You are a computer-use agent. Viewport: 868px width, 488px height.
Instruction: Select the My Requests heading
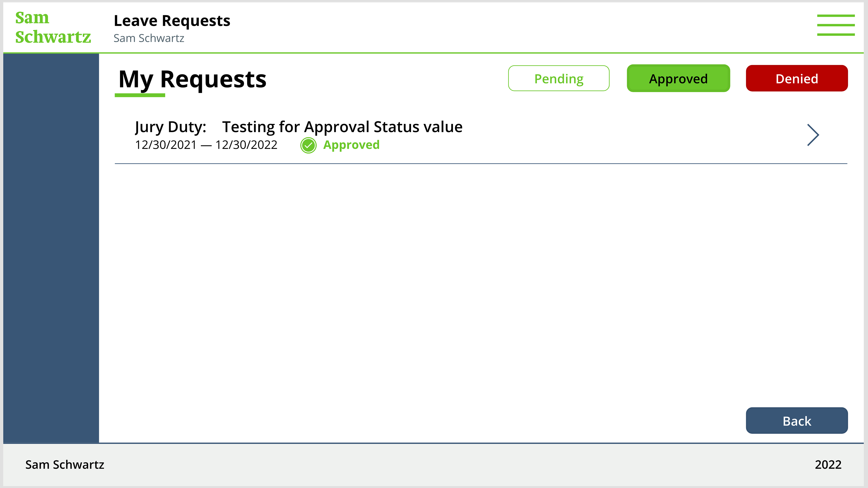point(192,80)
